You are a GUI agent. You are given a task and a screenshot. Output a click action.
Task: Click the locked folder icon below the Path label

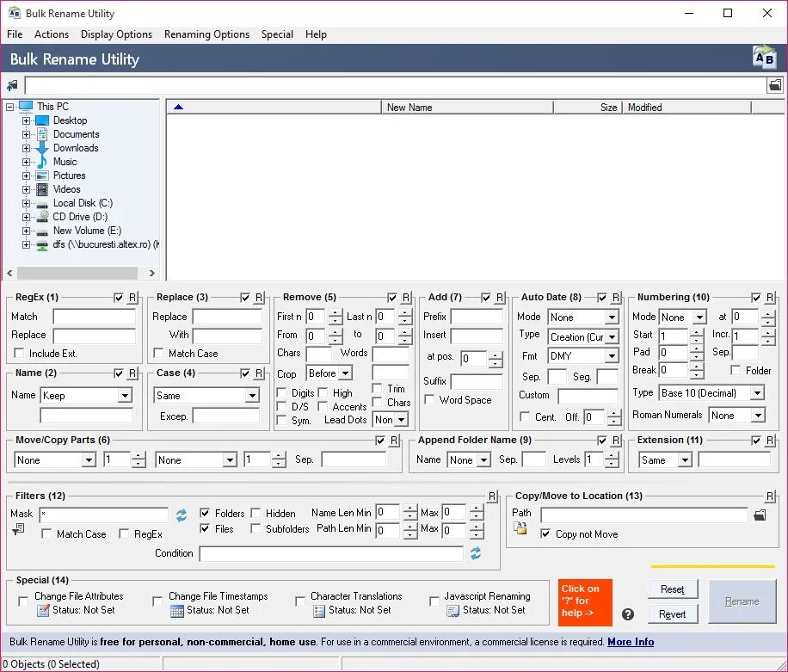coord(520,527)
